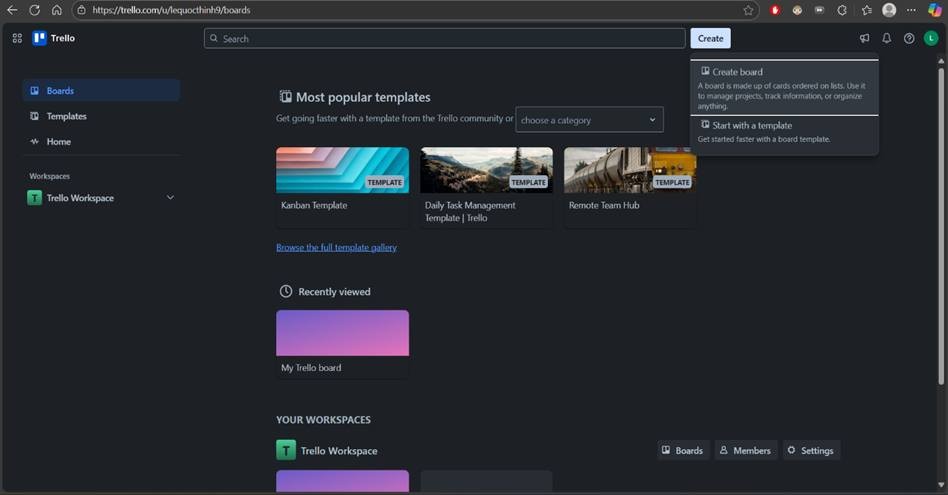Open Home in the sidebar
The height and width of the screenshot is (495, 948).
click(x=58, y=142)
